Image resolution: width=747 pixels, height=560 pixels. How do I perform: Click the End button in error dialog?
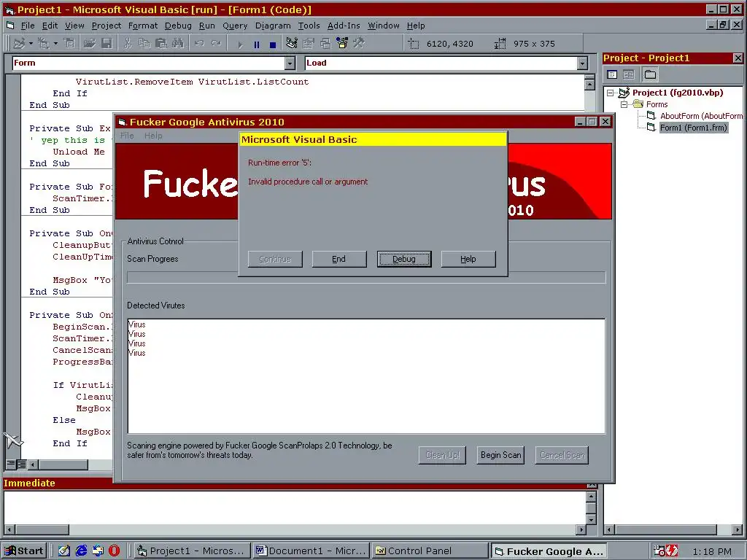(x=339, y=259)
